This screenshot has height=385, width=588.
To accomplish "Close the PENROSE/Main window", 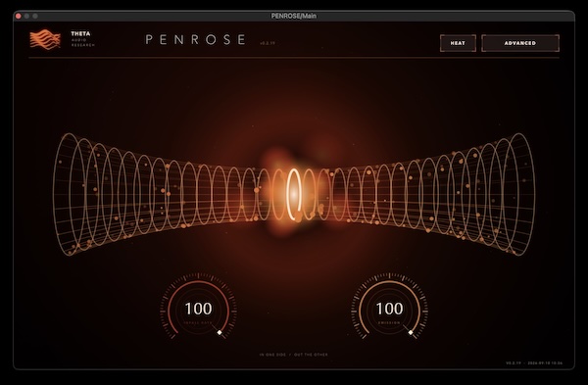I will (18, 16).
